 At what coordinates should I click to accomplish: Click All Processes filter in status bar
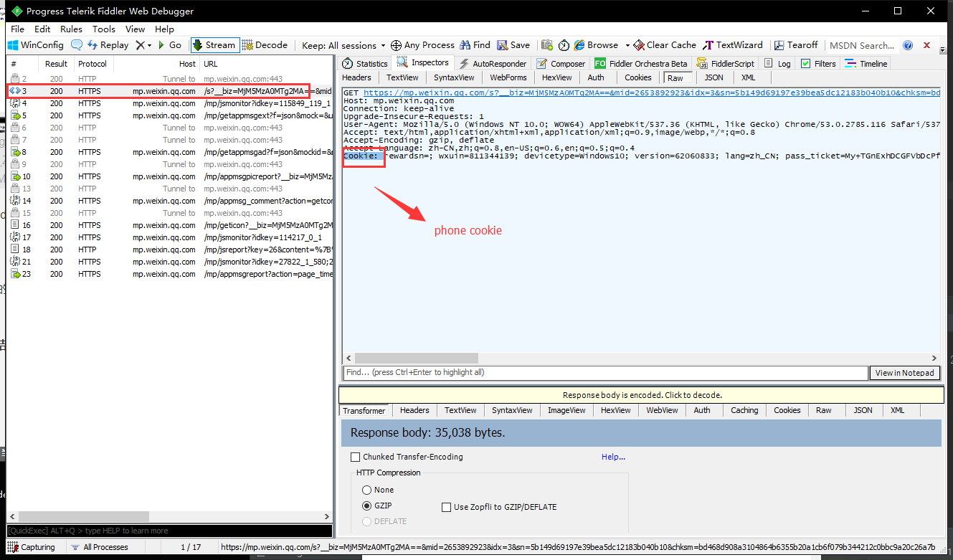(100, 547)
